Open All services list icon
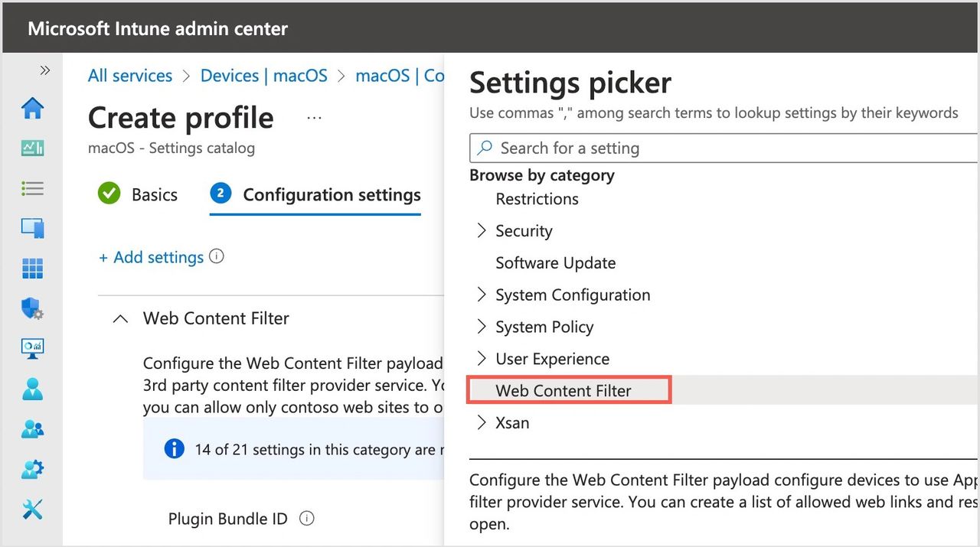Viewport: 980px width, 547px height. [x=32, y=188]
